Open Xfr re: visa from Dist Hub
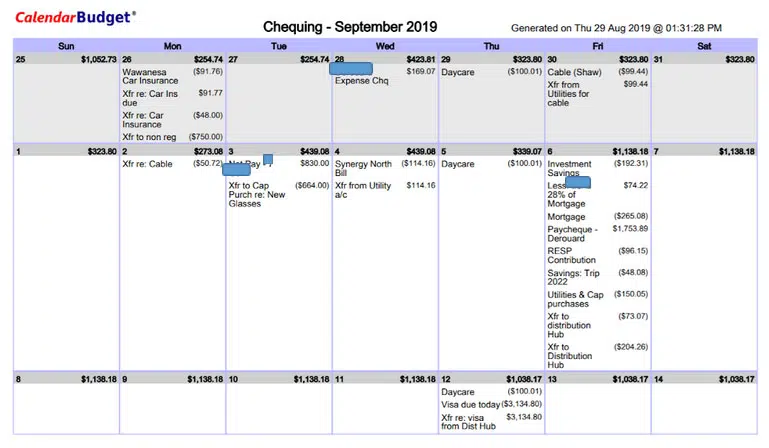Viewport: 769px width, 448px height. pyautogui.click(x=470, y=422)
